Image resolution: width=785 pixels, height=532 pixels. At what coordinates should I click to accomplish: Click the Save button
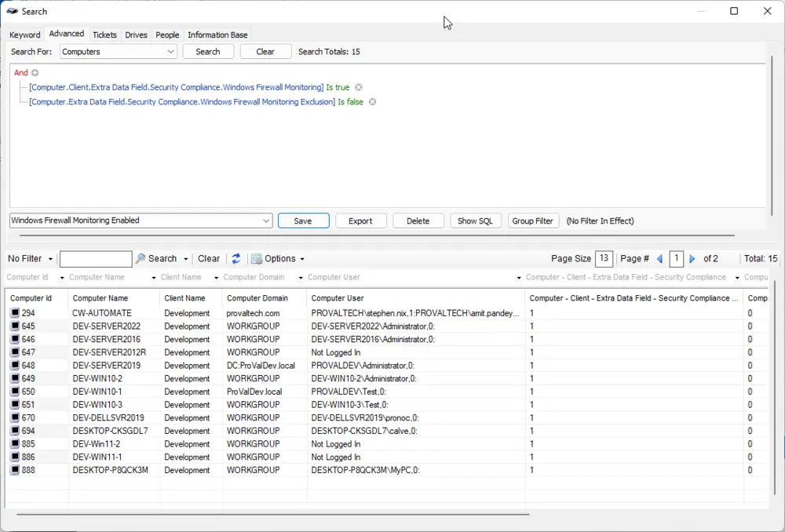point(303,220)
